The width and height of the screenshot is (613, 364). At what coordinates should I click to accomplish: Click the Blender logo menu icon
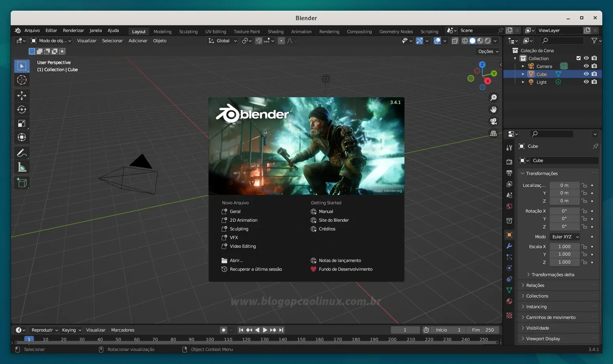coord(17,30)
